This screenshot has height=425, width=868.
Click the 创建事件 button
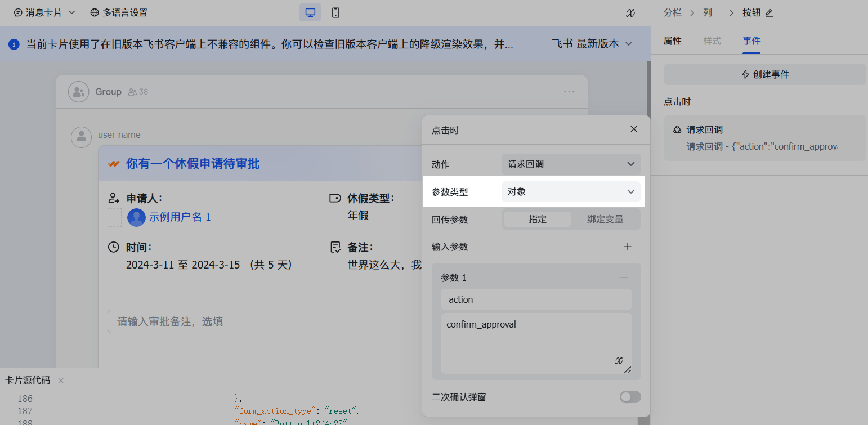pos(764,74)
